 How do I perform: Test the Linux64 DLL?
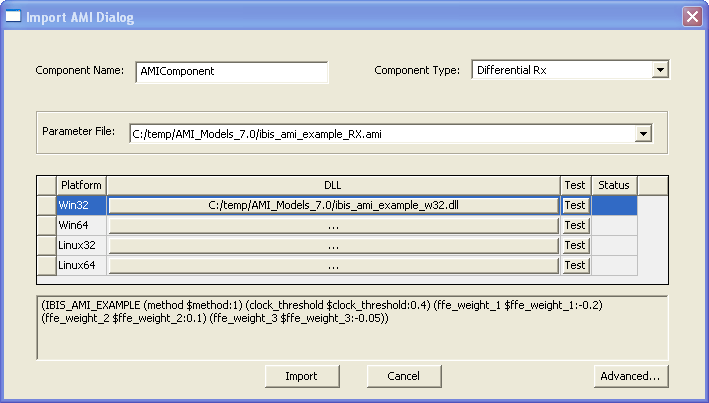tap(575, 265)
